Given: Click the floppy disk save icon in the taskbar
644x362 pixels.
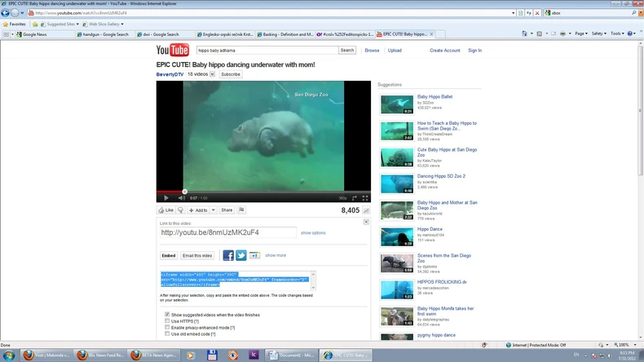Looking at the screenshot, I should [x=212, y=355].
